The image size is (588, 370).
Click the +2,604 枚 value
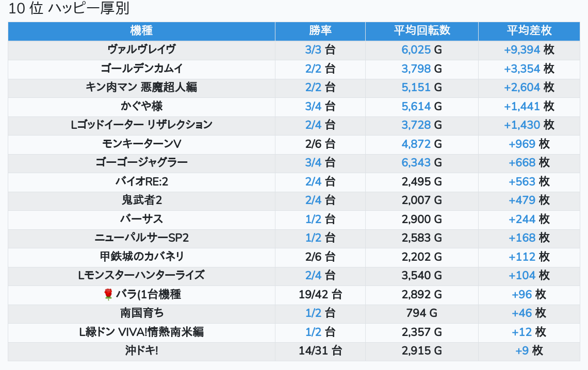tap(529, 87)
